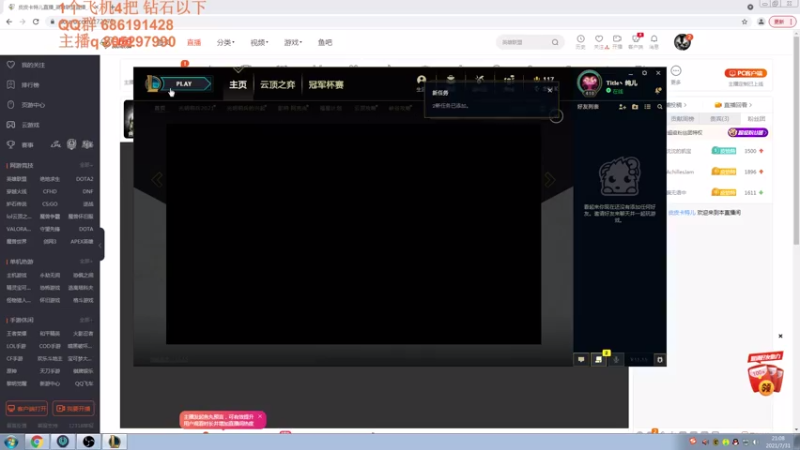Open the chat bubble icon in League client
The height and width of the screenshot is (450, 800).
coord(581,360)
